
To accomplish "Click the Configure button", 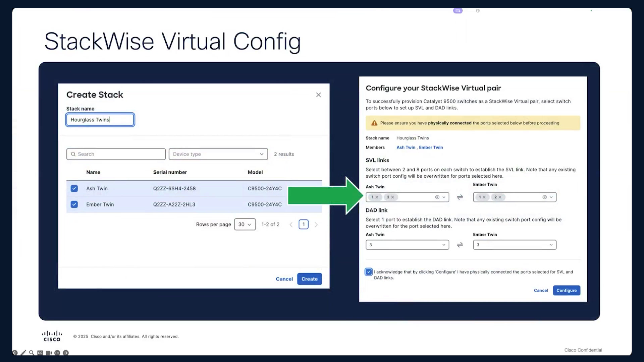I will pyautogui.click(x=567, y=290).
